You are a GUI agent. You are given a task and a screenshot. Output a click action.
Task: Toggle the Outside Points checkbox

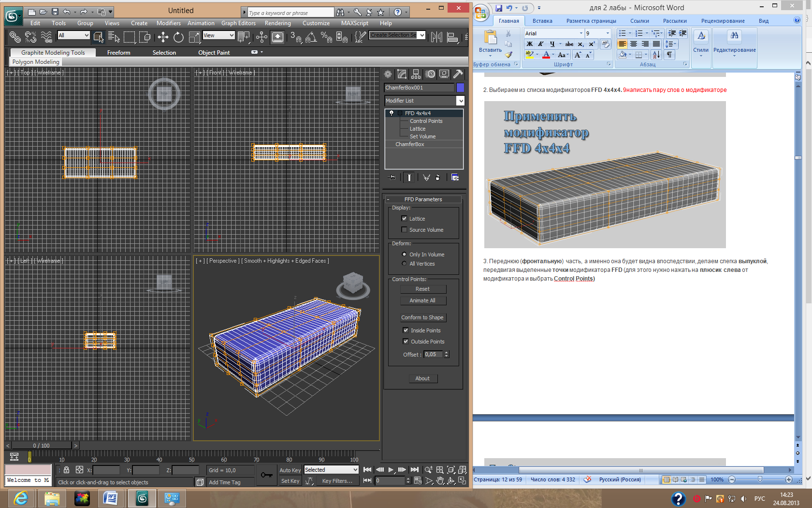tap(406, 342)
